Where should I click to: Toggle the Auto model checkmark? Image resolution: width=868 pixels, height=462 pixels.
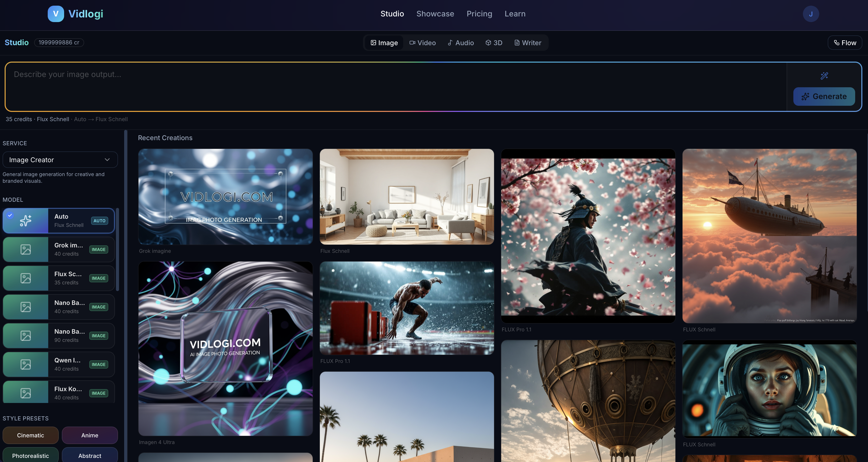[x=10, y=215]
